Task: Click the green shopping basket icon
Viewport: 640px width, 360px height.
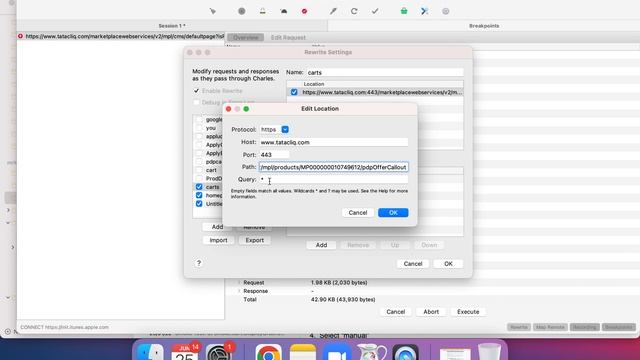Action: click(404, 11)
